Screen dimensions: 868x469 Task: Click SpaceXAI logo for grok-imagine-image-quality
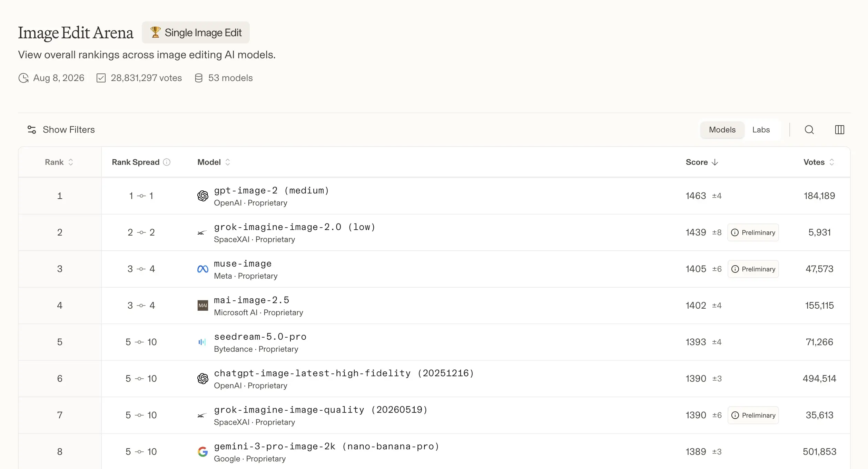point(202,416)
